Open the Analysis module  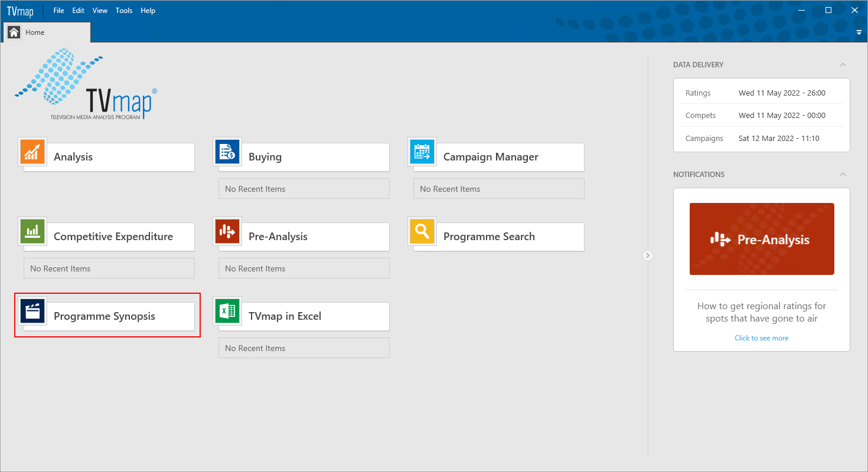click(x=109, y=157)
